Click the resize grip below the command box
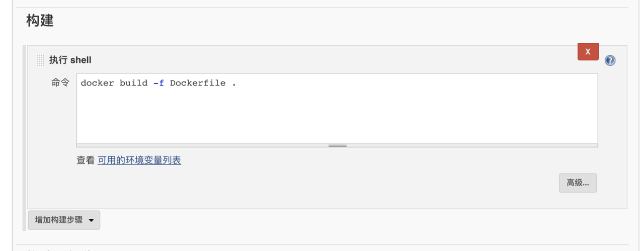The image size is (644, 251). click(x=337, y=146)
